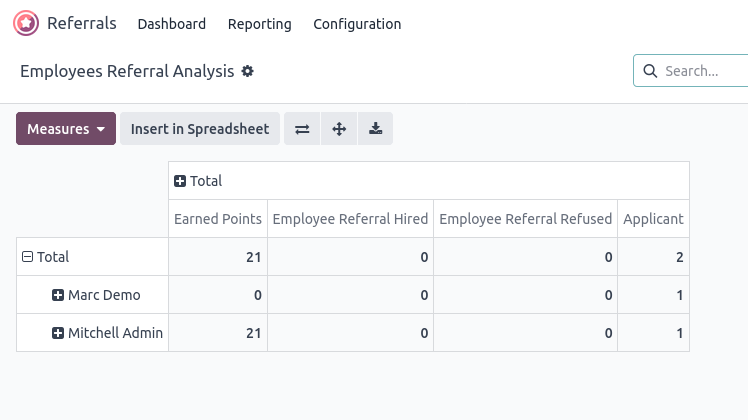Click the Referrals app logo icon
The width and height of the screenshot is (748, 420).
26,23
